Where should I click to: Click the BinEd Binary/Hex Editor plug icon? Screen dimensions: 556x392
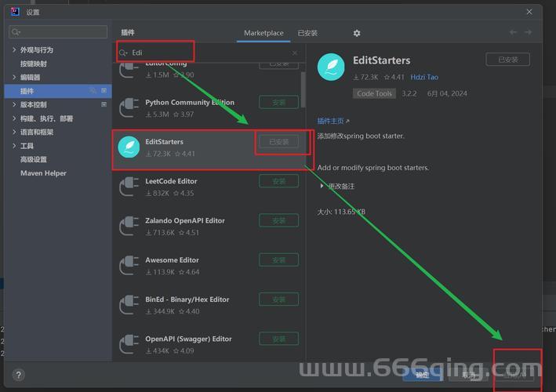(129, 304)
